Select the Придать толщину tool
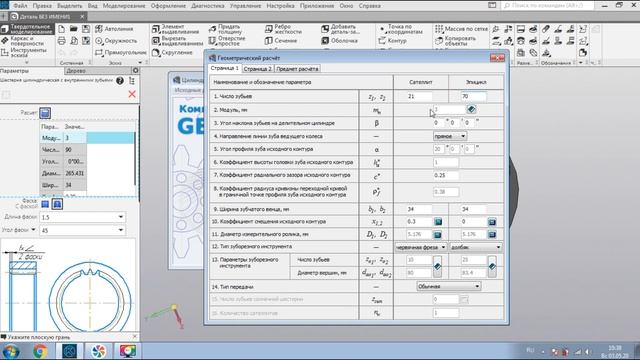 tap(227, 29)
